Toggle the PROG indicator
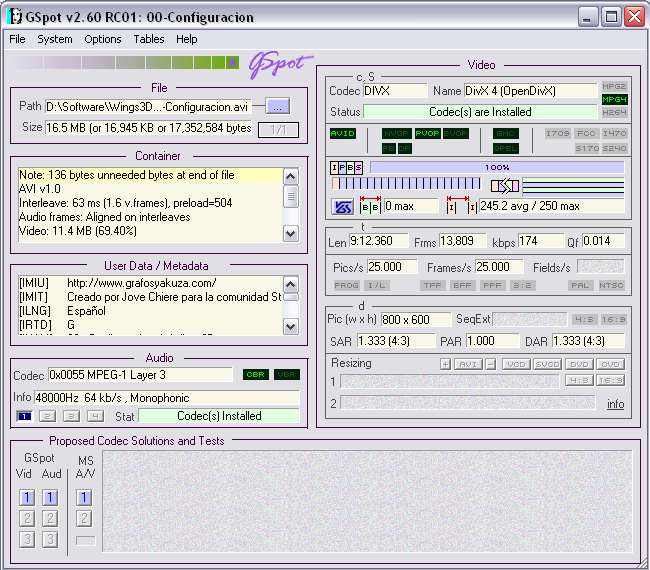 click(x=347, y=286)
